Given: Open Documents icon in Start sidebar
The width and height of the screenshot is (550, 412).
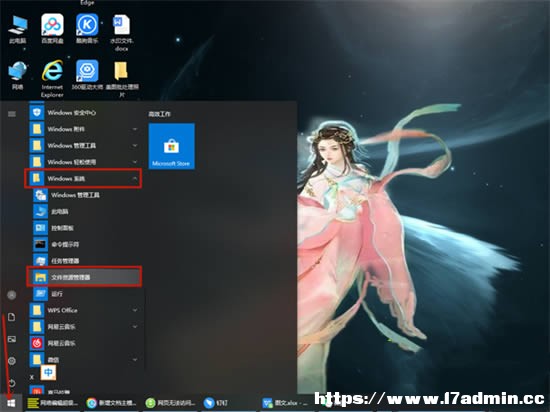Looking at the screenshot, I should pos(12,317).
